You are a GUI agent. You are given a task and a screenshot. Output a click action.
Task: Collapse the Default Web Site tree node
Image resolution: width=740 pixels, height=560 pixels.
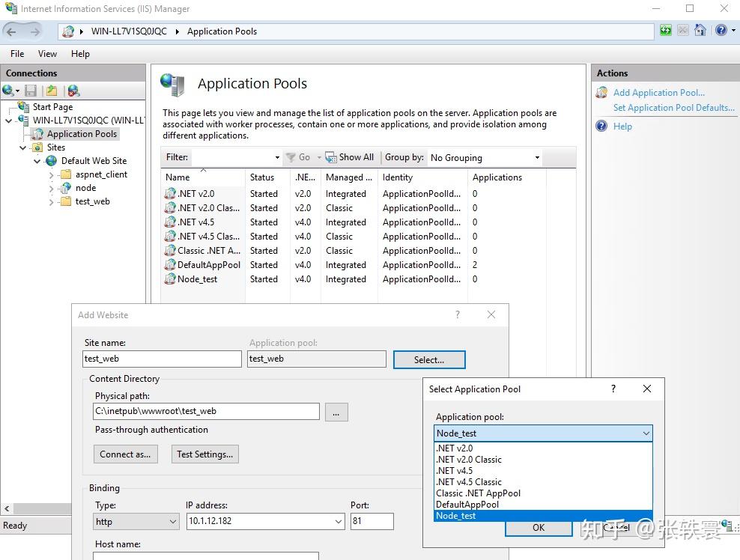tap(36, 160)
